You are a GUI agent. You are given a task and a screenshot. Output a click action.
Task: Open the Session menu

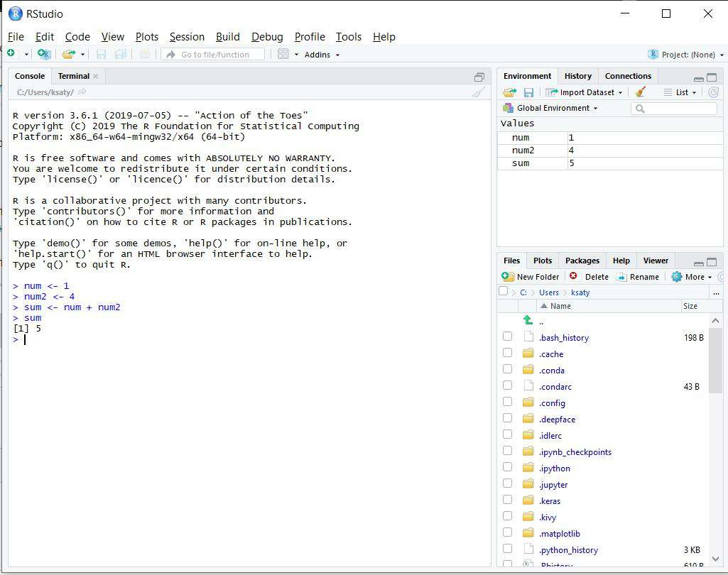(x=187, y=37)
